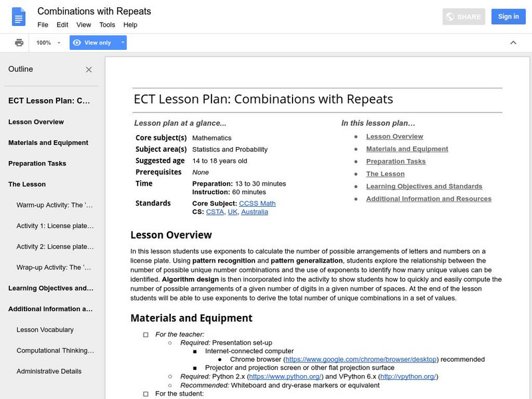Click the Google Docs home icon
532x399 pixels.
[18, 17]
